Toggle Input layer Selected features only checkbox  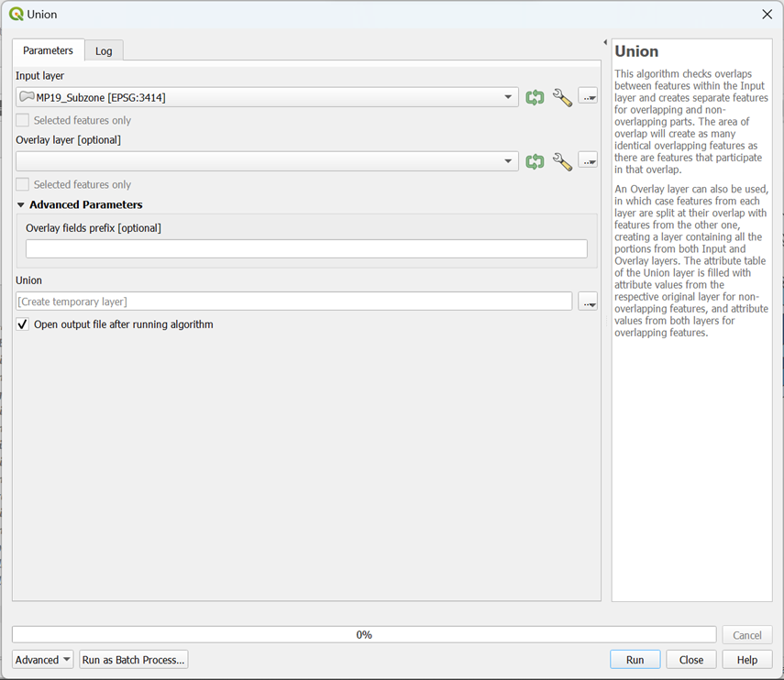(x=23, y=120)
